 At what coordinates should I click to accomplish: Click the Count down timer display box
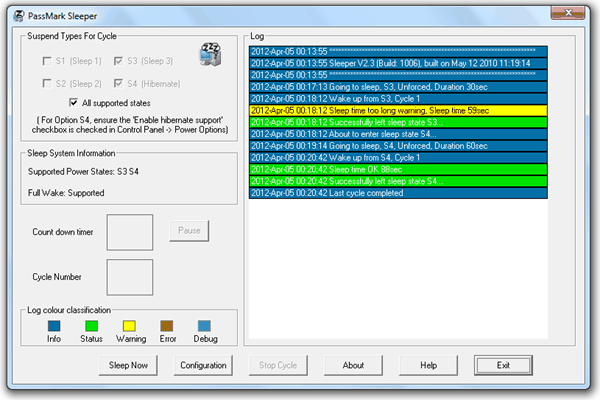tap(130, 232)
